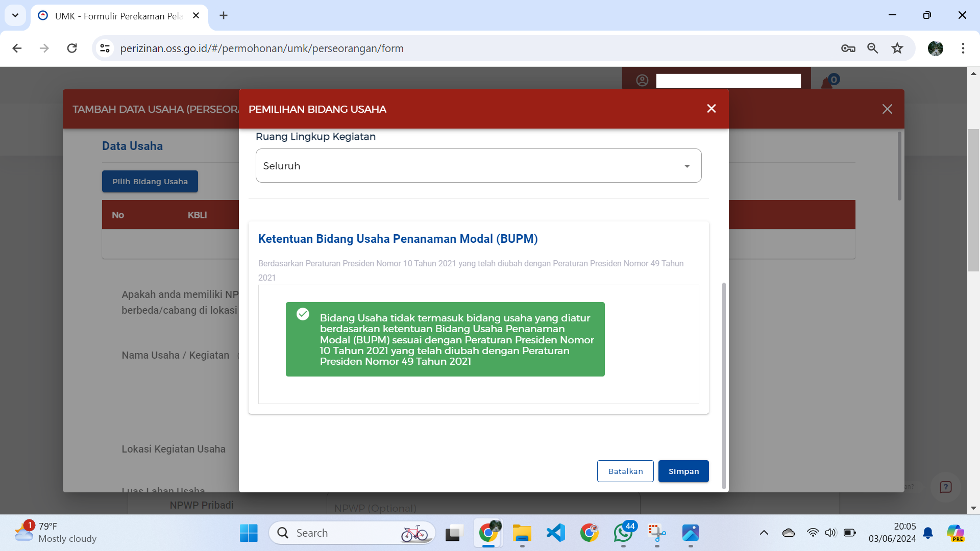Click the user account icon in header

point(642,81)
